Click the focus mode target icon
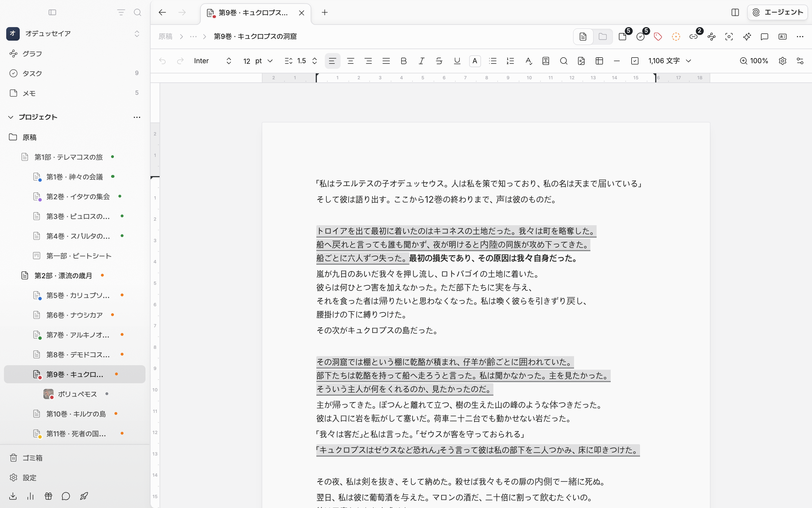 click(x=729, y=37)
